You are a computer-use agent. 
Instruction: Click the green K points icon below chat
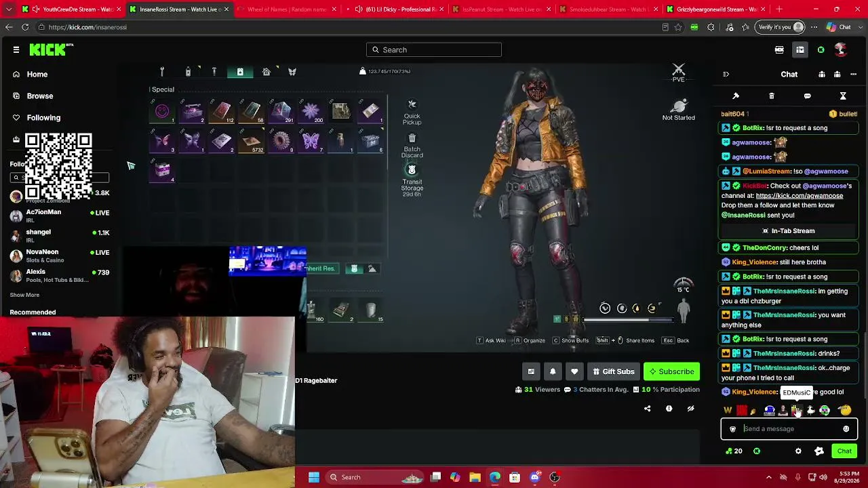757,451
